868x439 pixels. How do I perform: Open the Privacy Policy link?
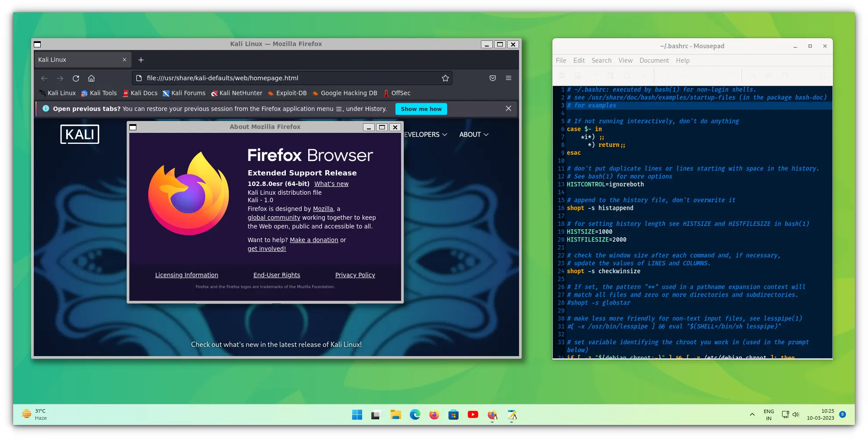click(x=355, y=275)
